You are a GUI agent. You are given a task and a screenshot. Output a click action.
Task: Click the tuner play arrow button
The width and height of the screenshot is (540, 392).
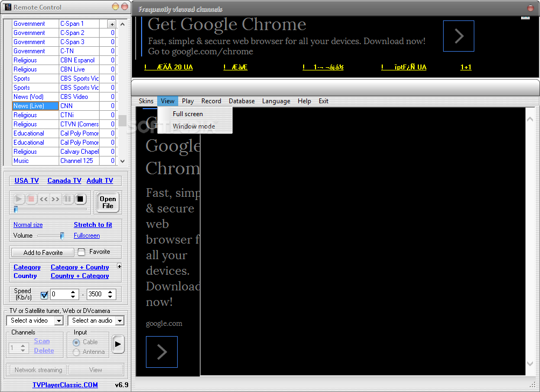[118, 344]
